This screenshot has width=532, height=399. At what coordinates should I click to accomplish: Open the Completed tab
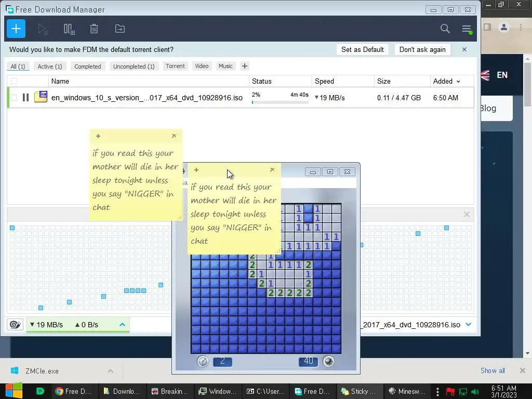(88, 66)
